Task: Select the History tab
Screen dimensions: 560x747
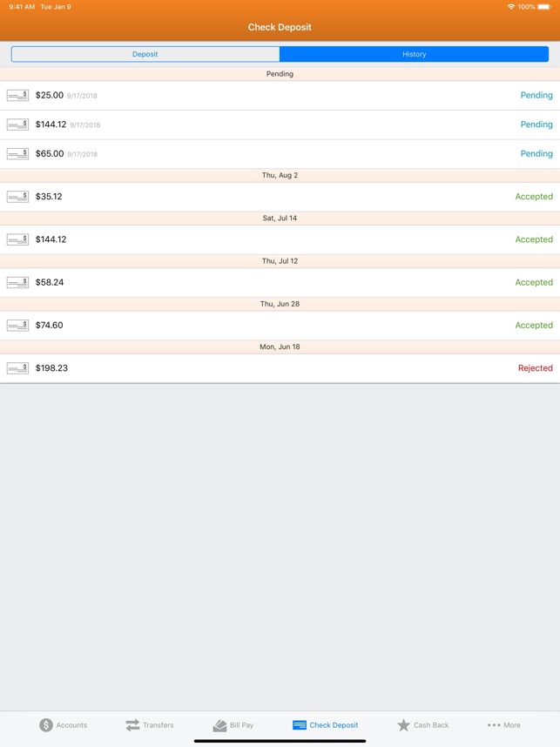Action: click(415, 54)
